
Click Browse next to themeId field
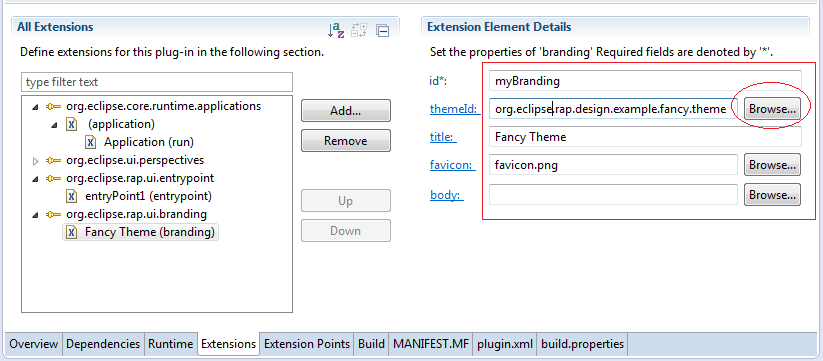[772, 109]
